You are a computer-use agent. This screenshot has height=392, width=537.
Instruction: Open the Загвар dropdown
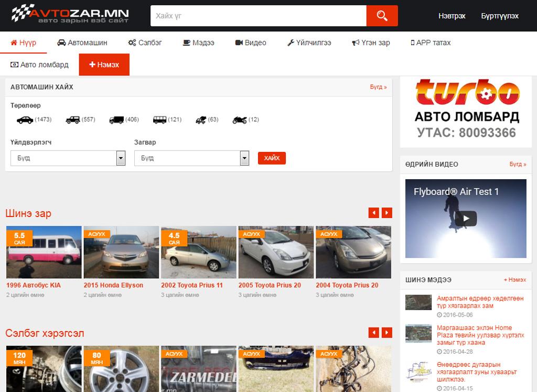pyautogui.click(x=191, y=158)
